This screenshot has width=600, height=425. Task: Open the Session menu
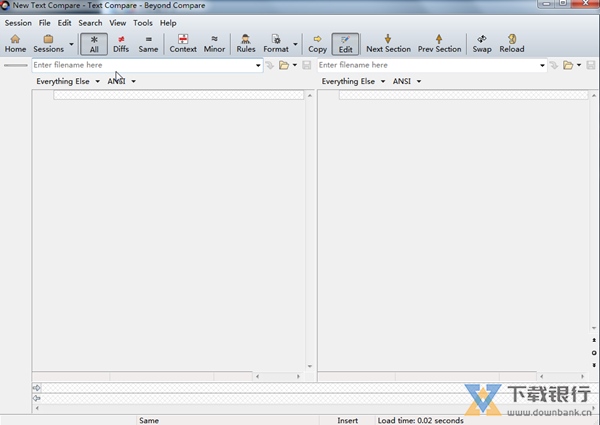click(x=18, y=22)
